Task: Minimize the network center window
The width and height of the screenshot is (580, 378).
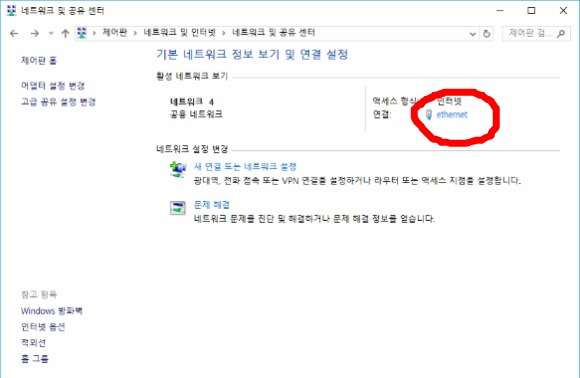Action: 500,10
